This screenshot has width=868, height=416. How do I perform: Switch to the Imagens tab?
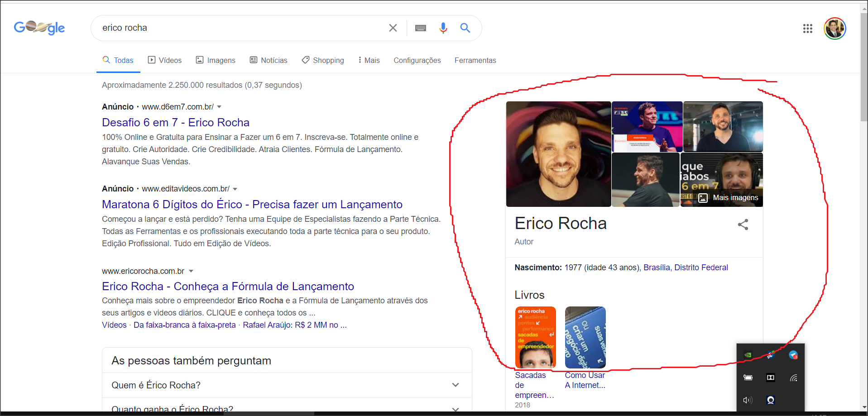pyautogui.click(x=216, y=60)
